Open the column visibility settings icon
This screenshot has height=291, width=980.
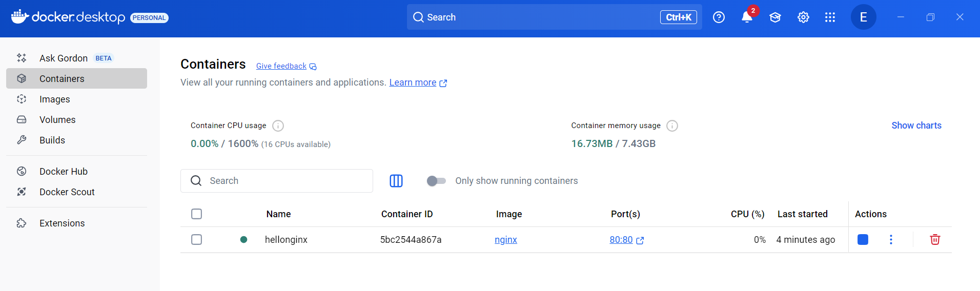click(396, 181)
